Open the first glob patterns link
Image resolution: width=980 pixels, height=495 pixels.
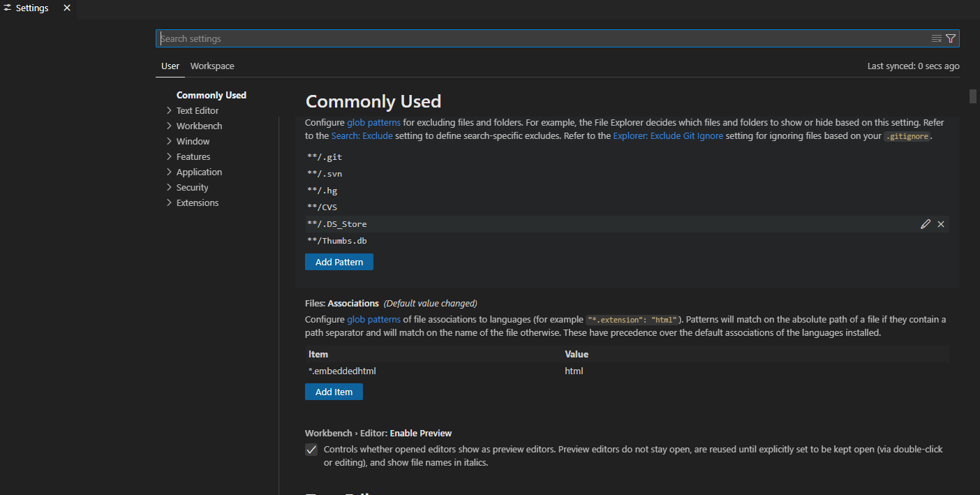tap(373, 122)
